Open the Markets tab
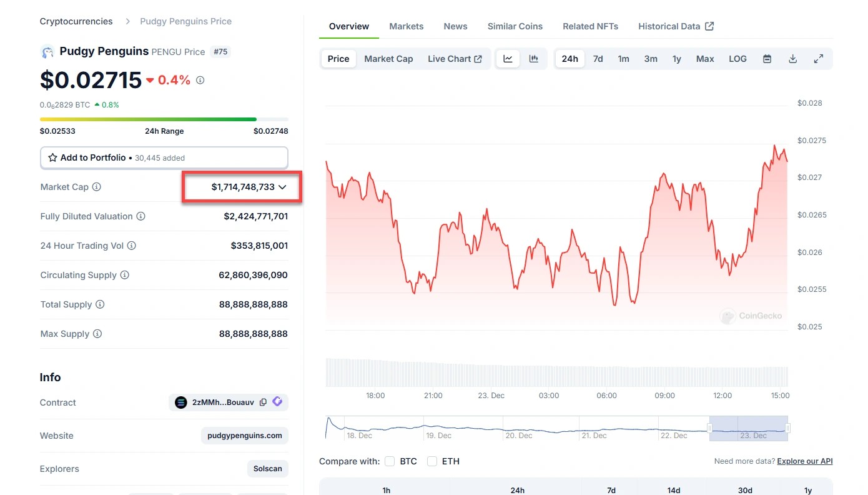This screenshot has height=495, width=868. click(406, 26)
